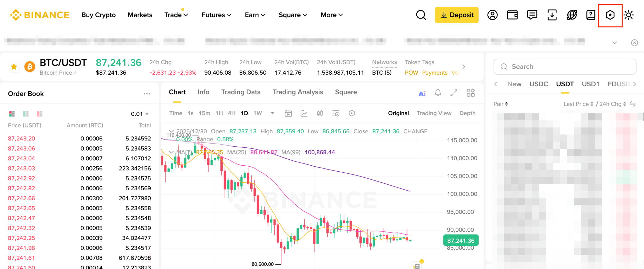The height and width of the screenshot is (269, 644).
Task: Toggle the light/dark theme sun icon
Action: (x=629, y=15)
